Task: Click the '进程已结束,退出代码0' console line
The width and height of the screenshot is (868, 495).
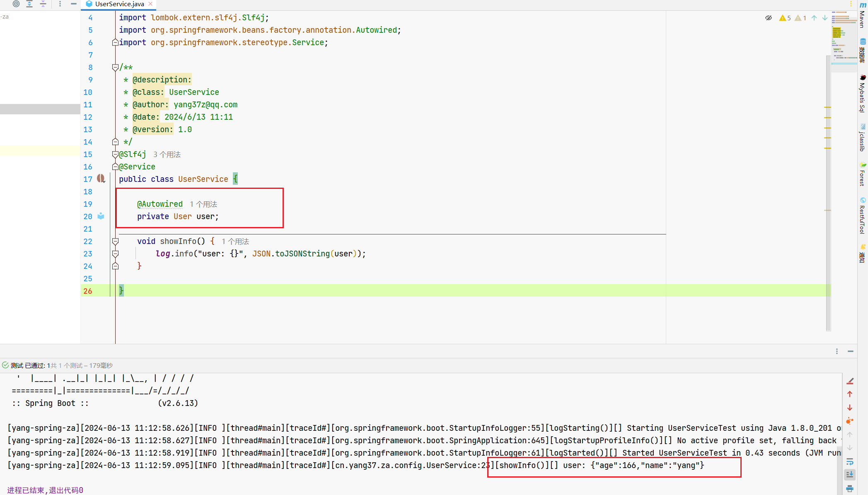Action: pyautogui.click(x=45, y=490)
